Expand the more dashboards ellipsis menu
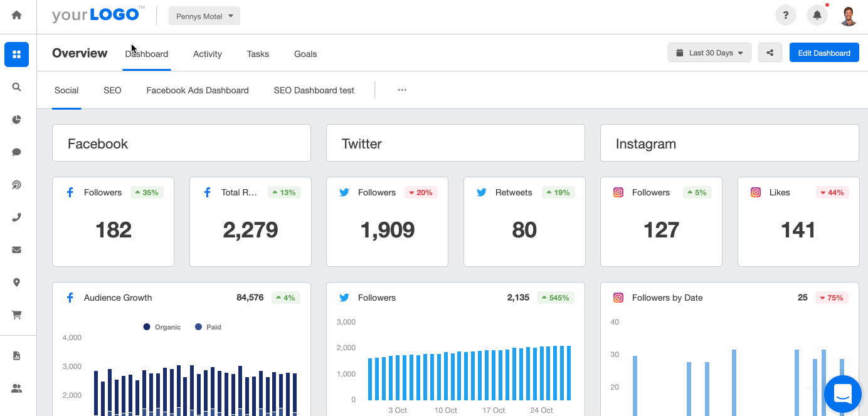The image size is (868, 416). (402, 90)
